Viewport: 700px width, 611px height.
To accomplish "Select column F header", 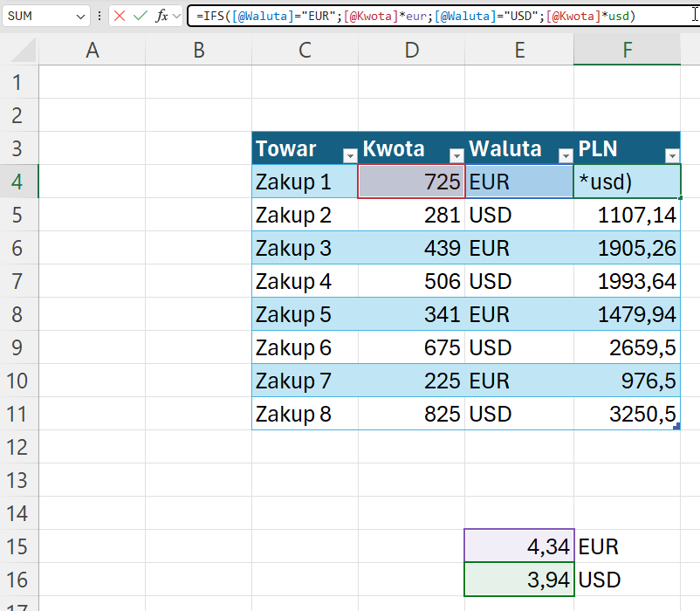I will 627,51.
